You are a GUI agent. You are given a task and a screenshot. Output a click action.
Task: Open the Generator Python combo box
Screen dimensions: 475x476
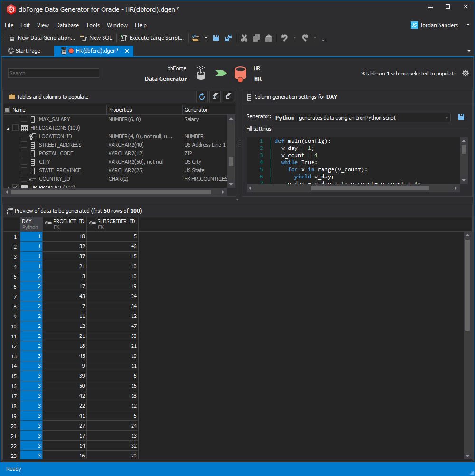pos(361,118)
